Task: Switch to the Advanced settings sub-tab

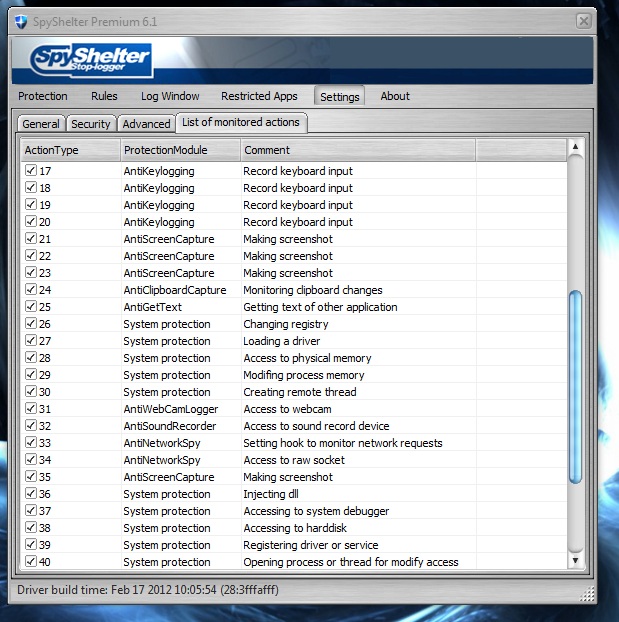Action: pos(146,124)
